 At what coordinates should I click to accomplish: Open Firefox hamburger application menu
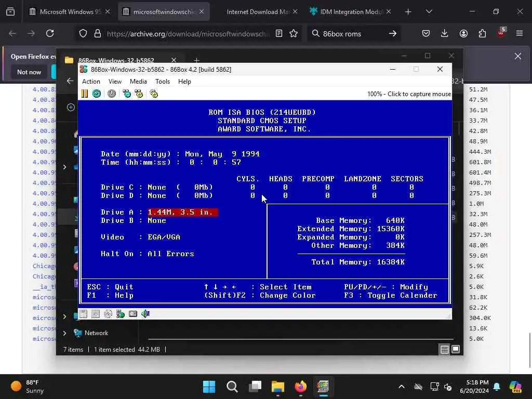pos(520,34)
